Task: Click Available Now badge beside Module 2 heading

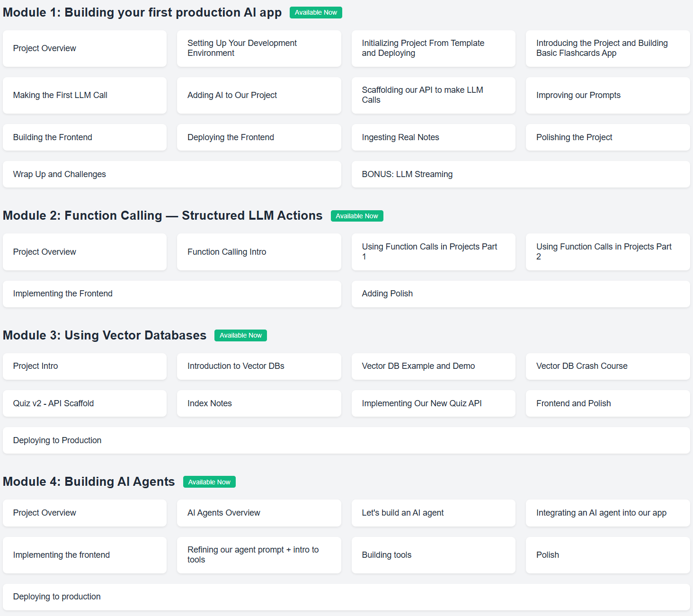Action: (357, 216)
